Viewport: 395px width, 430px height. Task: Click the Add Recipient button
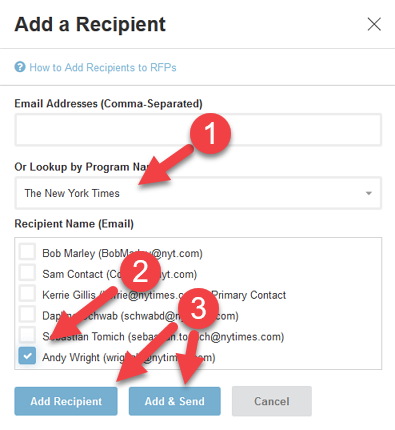[x=66, y=401]
